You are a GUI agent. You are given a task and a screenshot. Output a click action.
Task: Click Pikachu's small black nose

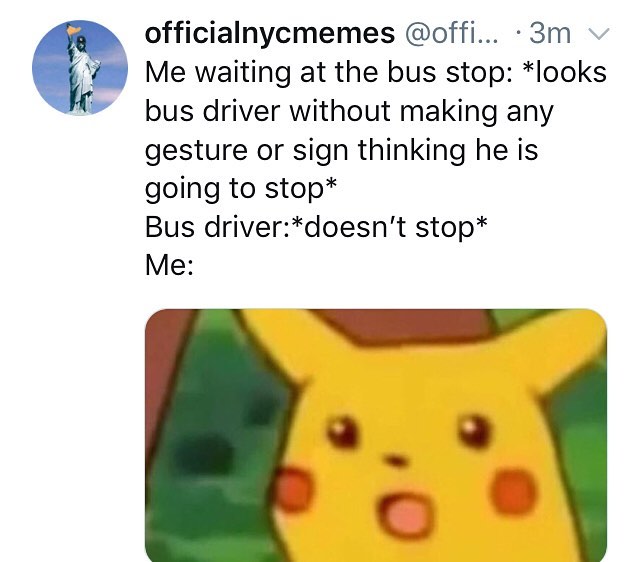395,460
